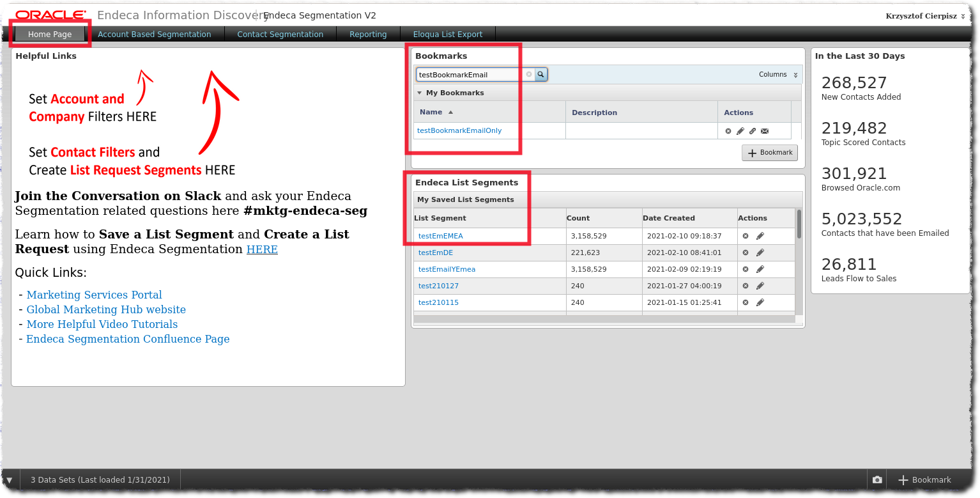The image size is (980, 498).
Task: Delete the testBookmarkEmailOnly bookmark
Action: point(728,131)
